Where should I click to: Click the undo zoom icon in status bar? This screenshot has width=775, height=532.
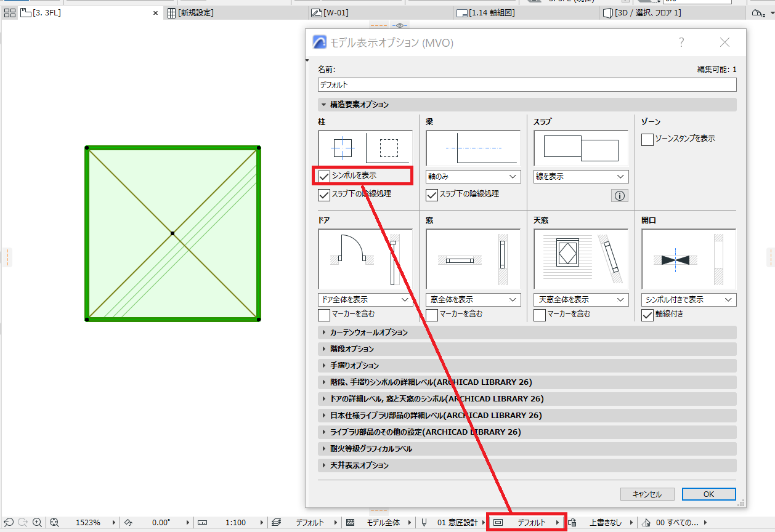pyautogui.click(x=9, y=523)
